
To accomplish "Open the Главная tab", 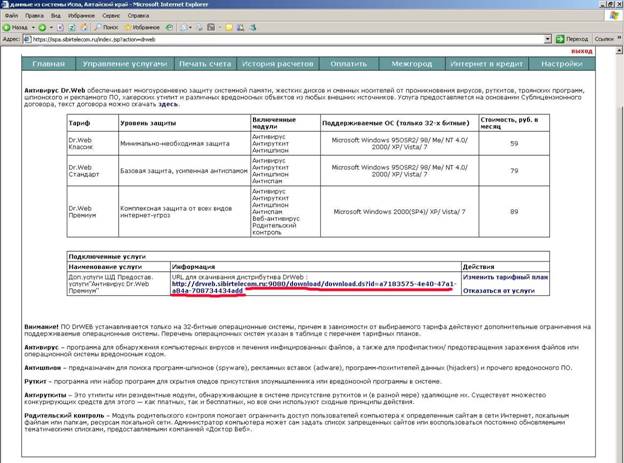I will click(49, 64).
